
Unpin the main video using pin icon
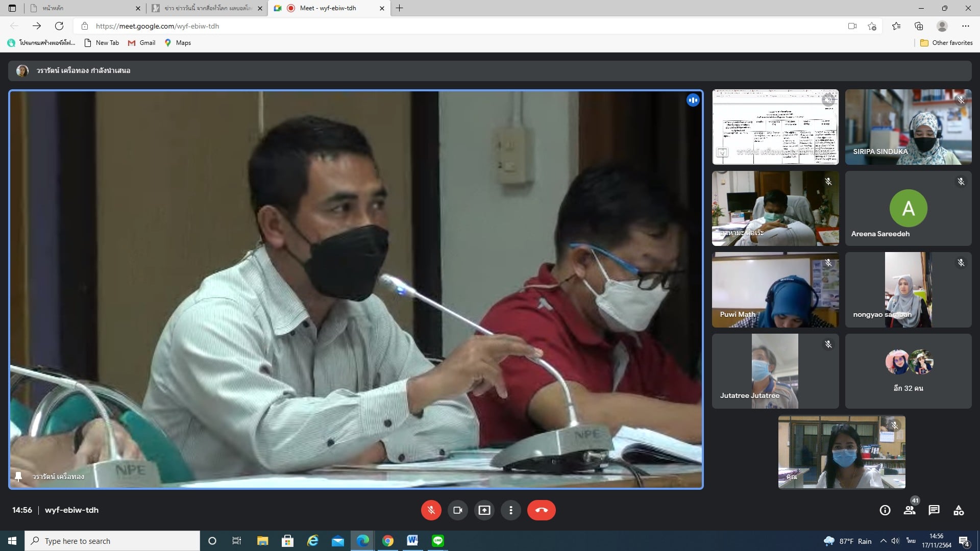[18, 477]
